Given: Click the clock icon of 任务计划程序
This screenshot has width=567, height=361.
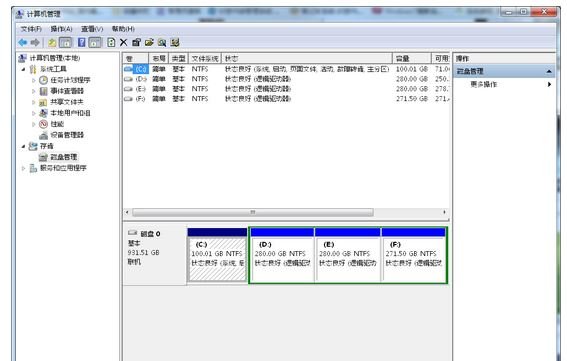Looking at the screenshot, I should (43, 80).
